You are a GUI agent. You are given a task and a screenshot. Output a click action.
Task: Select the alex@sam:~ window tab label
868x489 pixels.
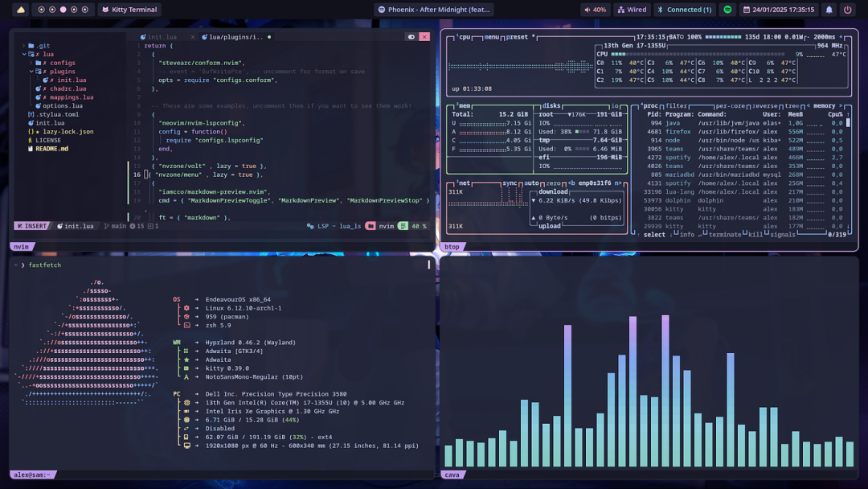tap(32, 475)
